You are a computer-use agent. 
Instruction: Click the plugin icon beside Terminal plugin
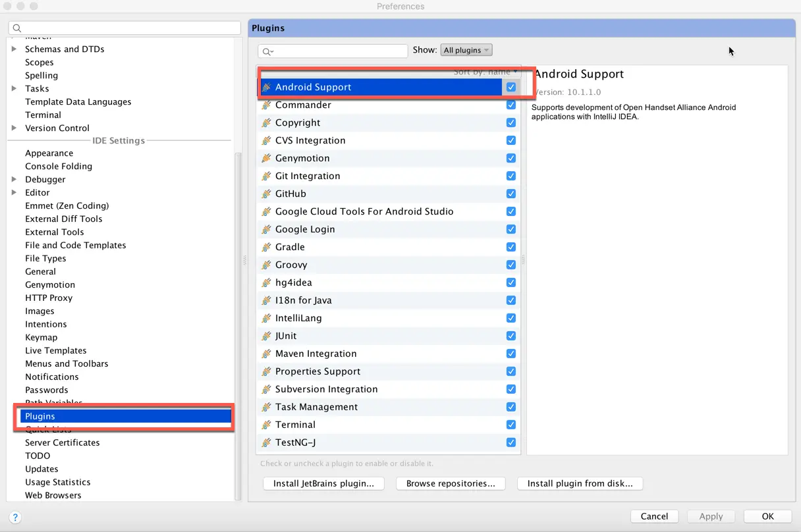tap(266, 425)
